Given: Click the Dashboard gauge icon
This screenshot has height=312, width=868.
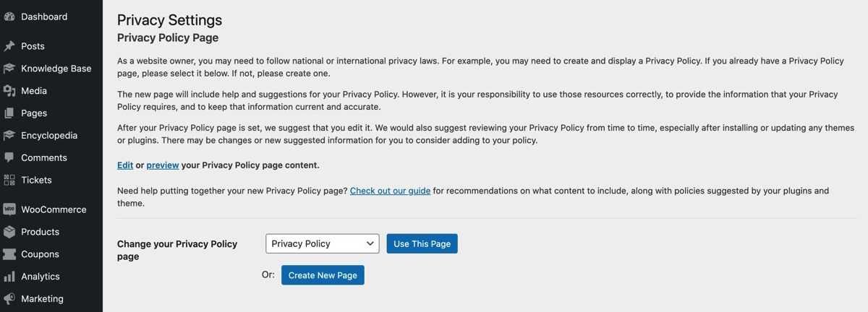Looking at the screenshot, I should [x=9, y=17].
